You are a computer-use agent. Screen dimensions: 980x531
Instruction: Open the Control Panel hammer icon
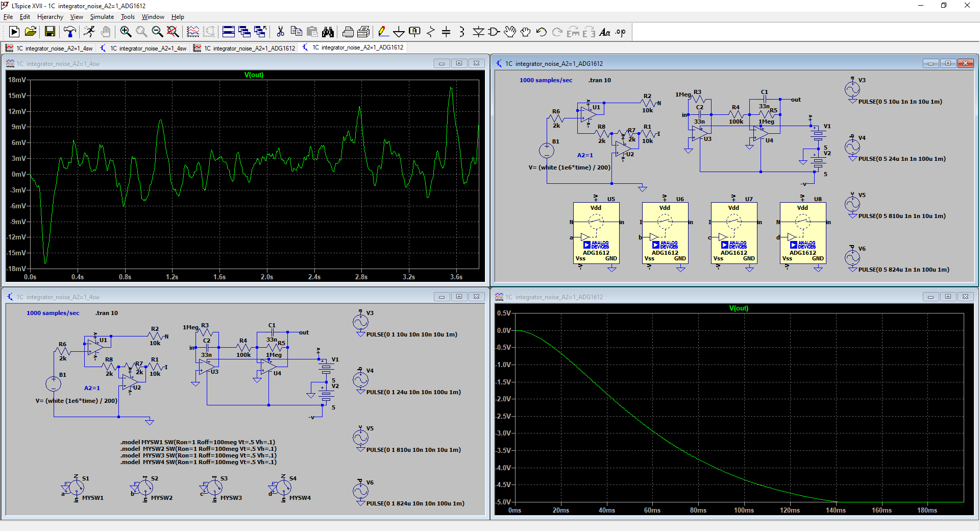[70, 32]
